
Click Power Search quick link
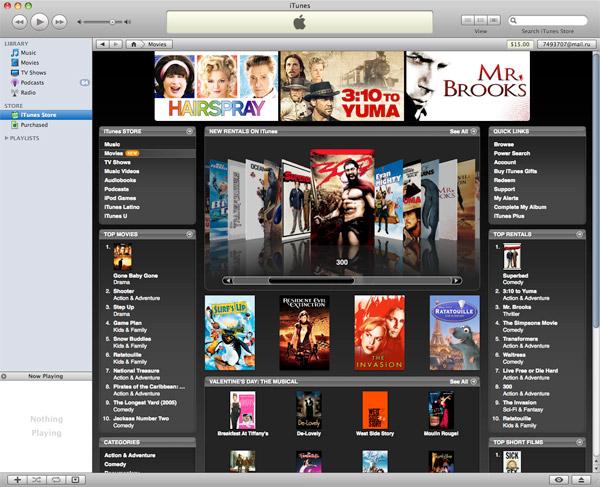pos(512,153)
